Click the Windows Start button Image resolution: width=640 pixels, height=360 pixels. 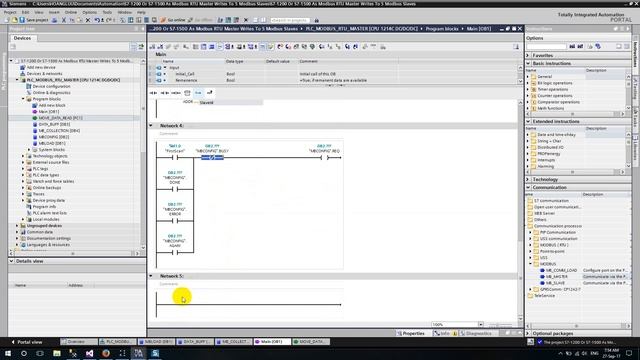[x=8, y=353]
